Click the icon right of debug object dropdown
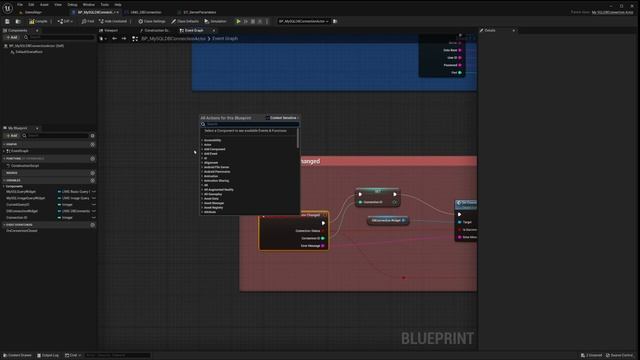This screenshot has width=640, height=360. 335,21
